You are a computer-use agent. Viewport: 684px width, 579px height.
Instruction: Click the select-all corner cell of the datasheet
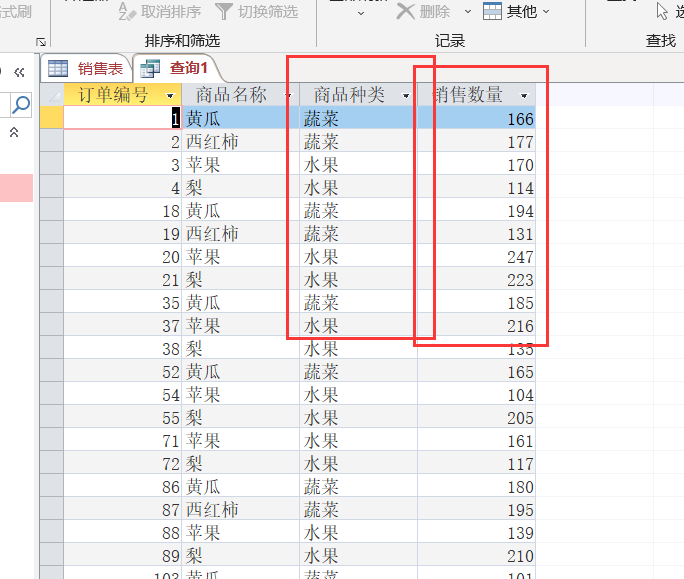52,95
